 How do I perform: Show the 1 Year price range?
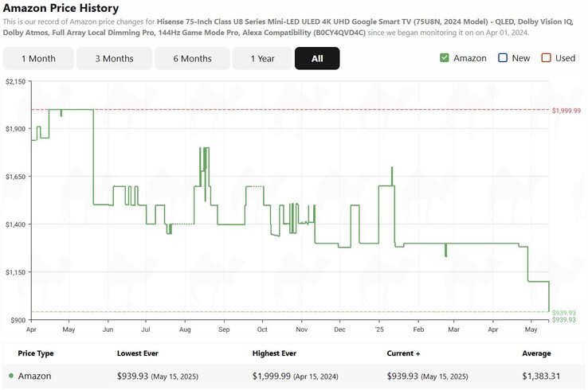(262, 58)
